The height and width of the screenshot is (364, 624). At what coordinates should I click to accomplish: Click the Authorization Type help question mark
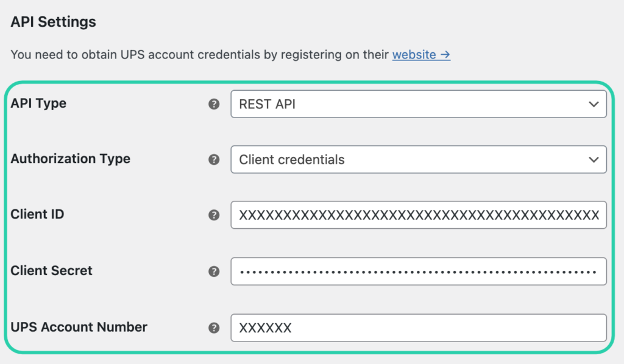click(x=214, y=159)
